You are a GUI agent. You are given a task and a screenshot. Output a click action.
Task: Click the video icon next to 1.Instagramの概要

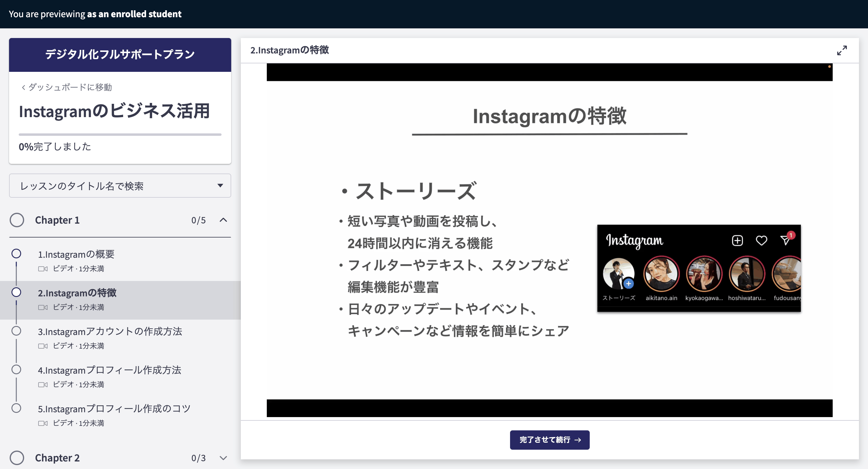coord(43,269)
